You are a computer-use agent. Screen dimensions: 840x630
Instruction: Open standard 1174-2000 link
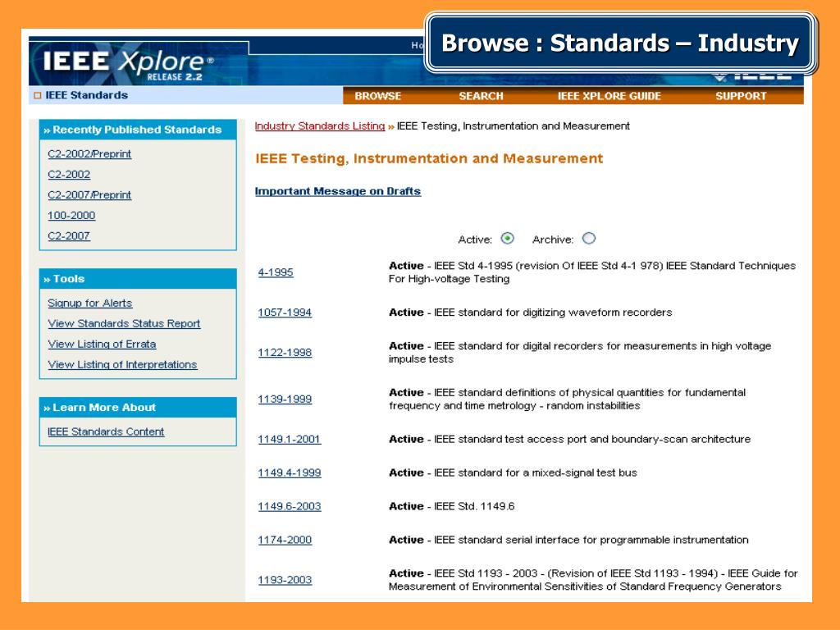[285, 540]
